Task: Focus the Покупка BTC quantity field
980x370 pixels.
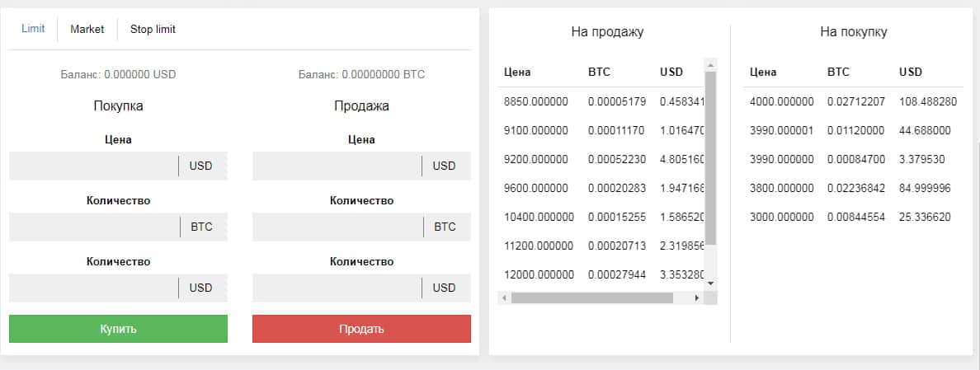Action: (93, 227)
